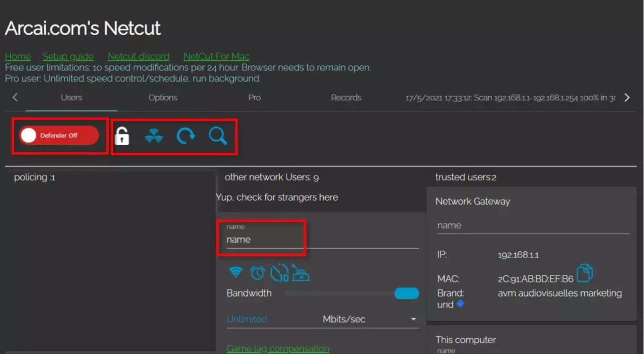The width and height of the screenshot is (644, 354).
Task: Click brand text 'avm audiovisuelles marketing'
Action: [x=560, y=293]
